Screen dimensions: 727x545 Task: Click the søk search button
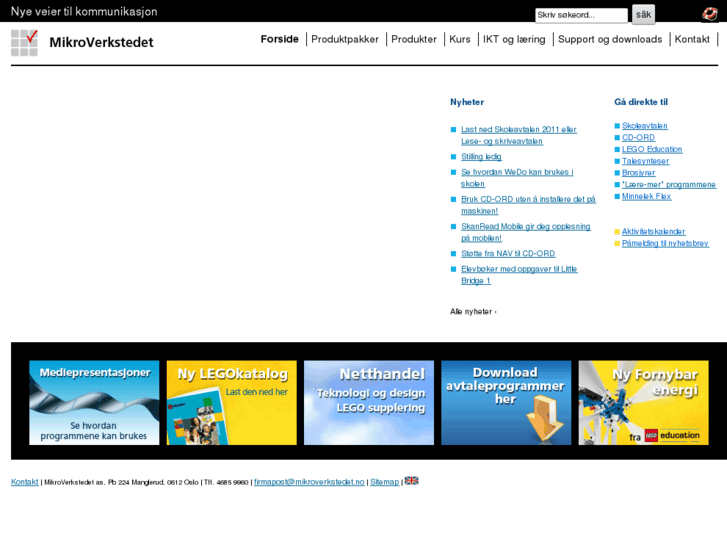[x=643, y=14]
